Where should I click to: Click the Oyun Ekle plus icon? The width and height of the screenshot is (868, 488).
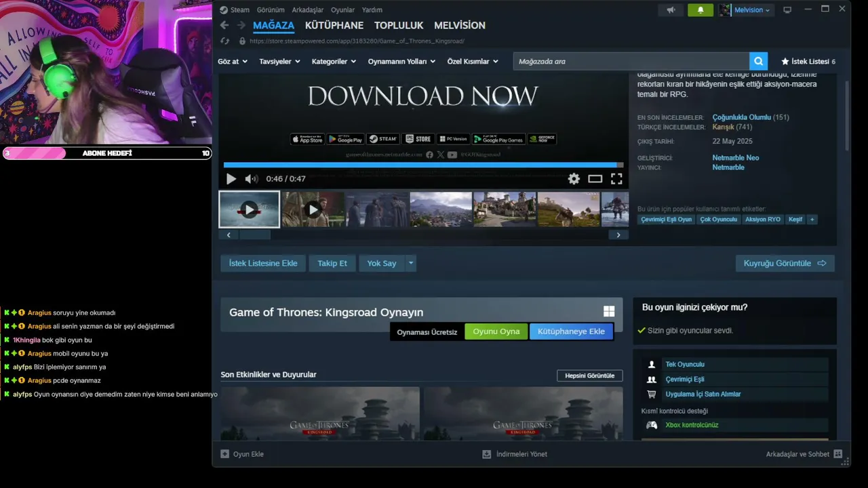tap(225, 454)
